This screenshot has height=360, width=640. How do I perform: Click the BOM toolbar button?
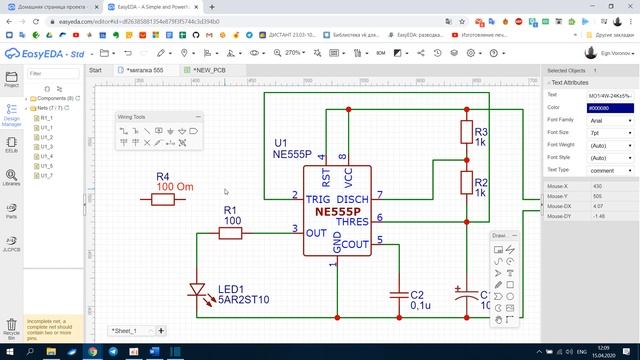pyautogui.click(x=380, y=53)
